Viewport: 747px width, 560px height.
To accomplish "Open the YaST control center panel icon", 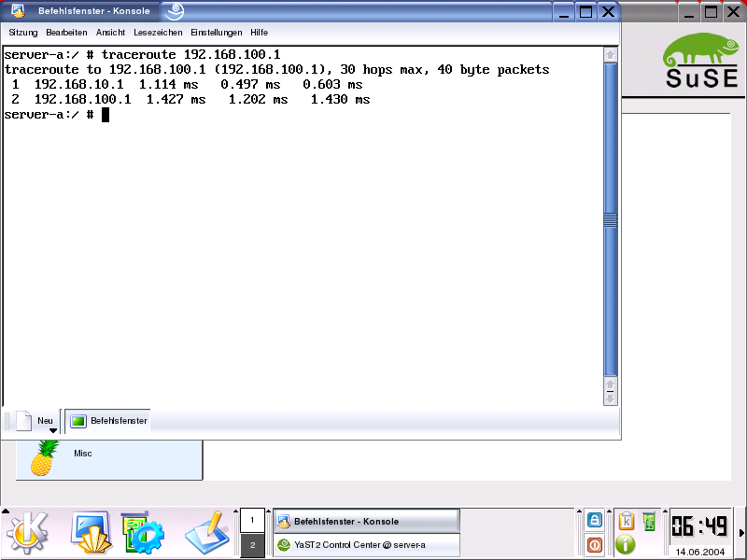I will click(143, 533).
